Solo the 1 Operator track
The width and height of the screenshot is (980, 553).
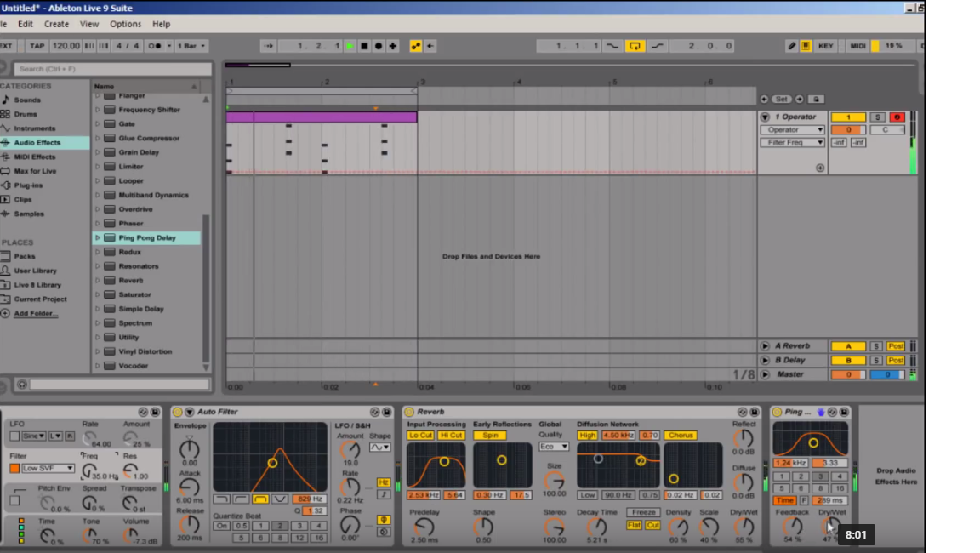tap(878, 117)
